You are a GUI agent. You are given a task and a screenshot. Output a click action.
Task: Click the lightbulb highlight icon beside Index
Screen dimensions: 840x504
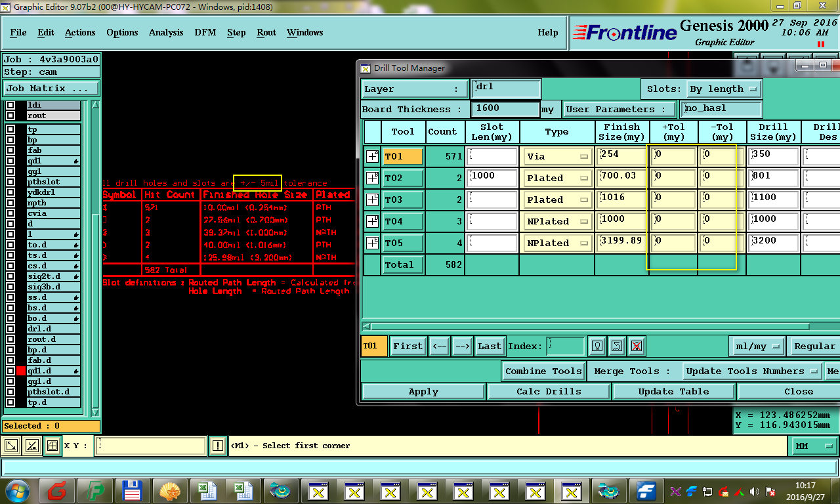[x=597, y=346]
